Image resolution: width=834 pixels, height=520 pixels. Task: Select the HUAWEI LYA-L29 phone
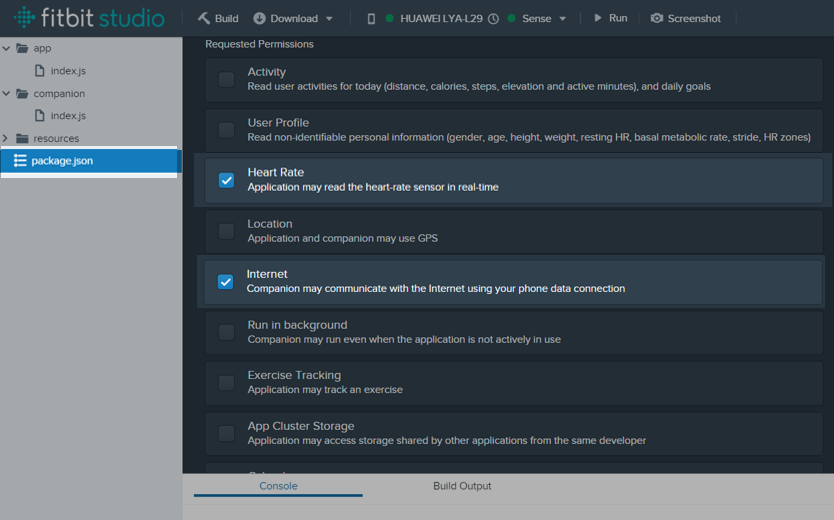[441, 19]
